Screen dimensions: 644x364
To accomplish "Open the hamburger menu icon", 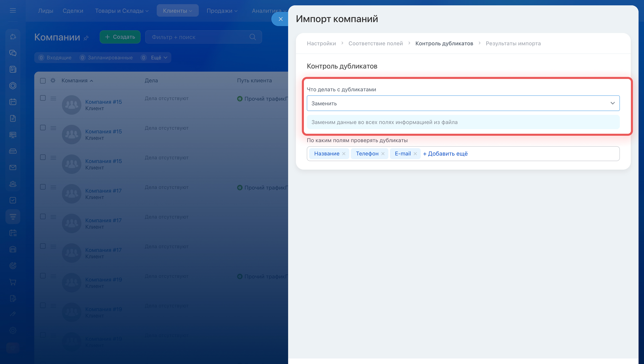I will pyautogui.click(x=13, y=11).
